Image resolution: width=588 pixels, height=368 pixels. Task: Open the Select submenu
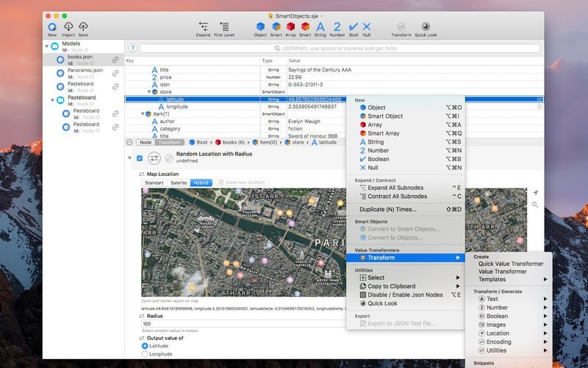click(x=406, y=277)
